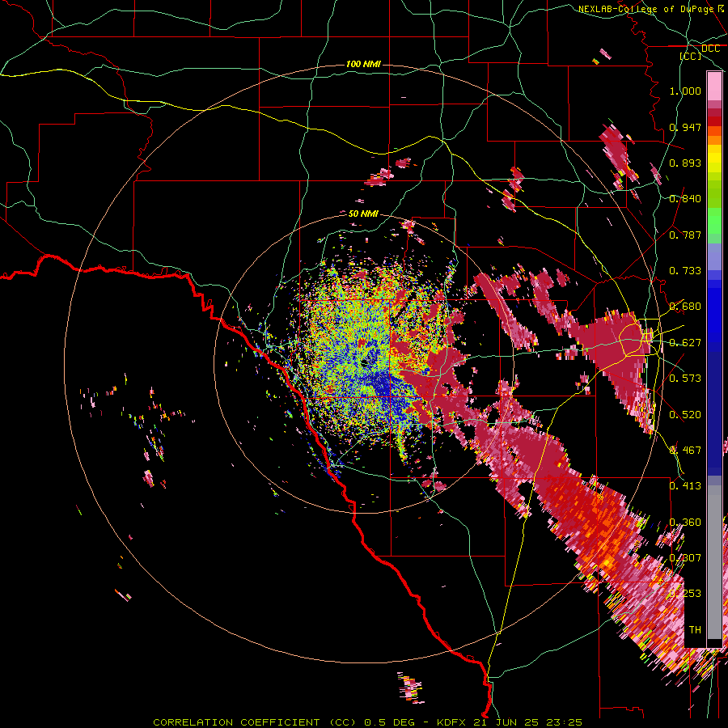Screen dimensions: 728x728
Task: Click the 0.840 value on the color scale
Action: pos(685,199)
